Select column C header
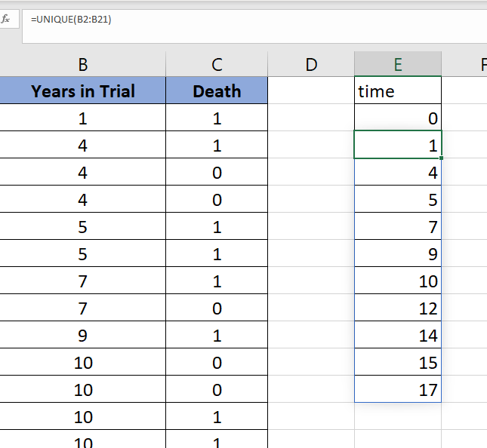The height and width of the screenshot is (448, 487). [x=217, y=64]
